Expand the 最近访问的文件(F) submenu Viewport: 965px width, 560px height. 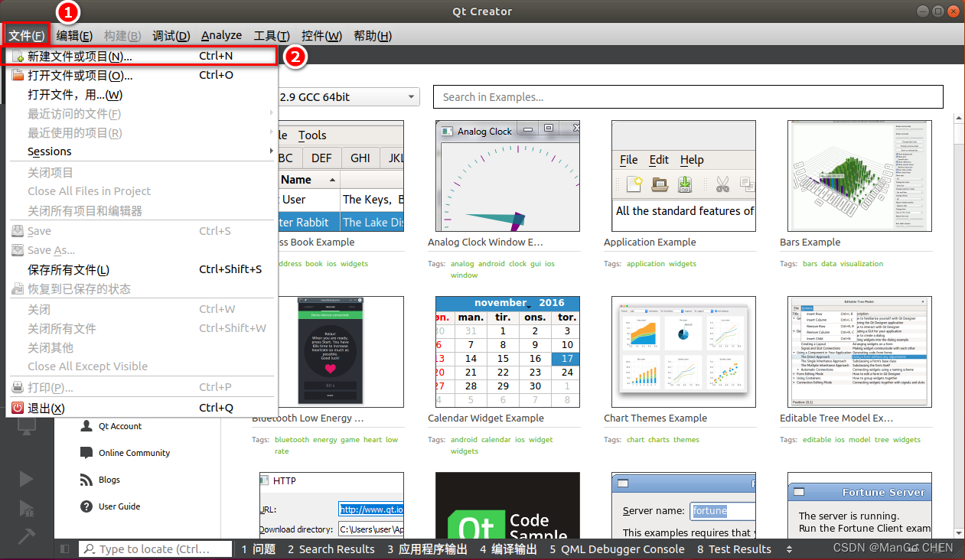[140, 114]
